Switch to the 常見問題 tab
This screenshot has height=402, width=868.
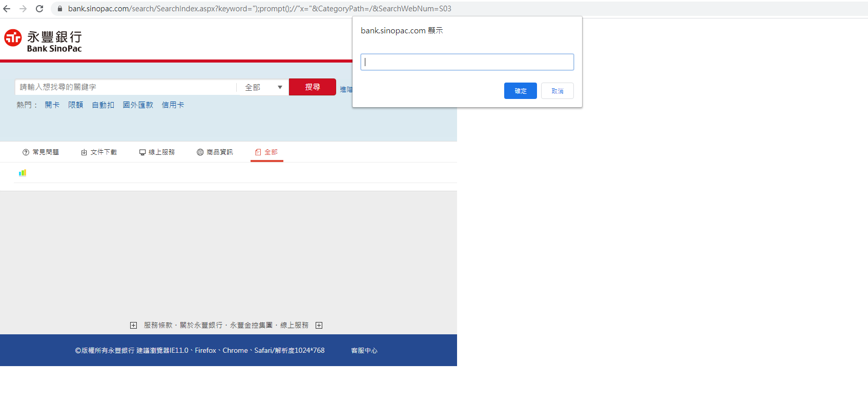(x=40, y=152)
